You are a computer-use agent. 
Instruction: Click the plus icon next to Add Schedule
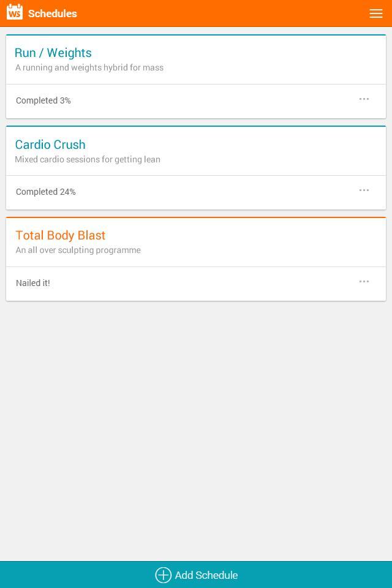[x=163, y=575]
